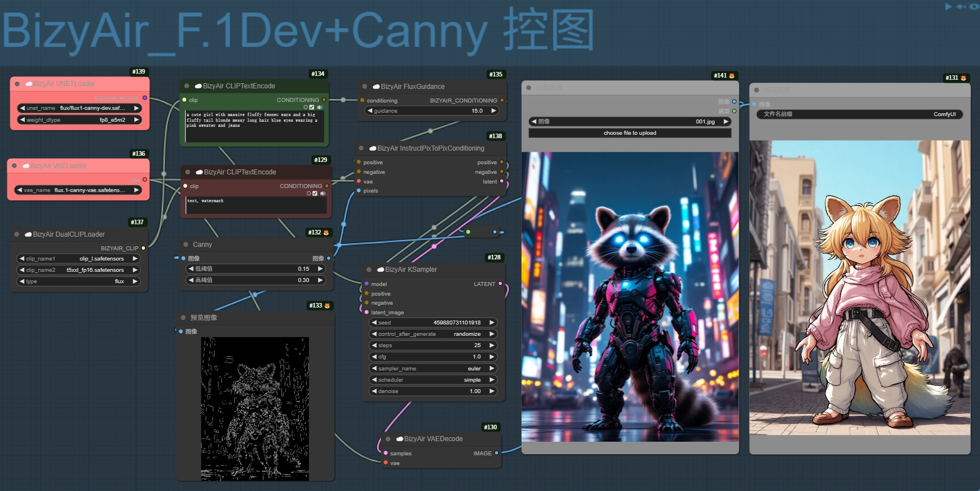
Task: Click the #130 badge above VAEDecode
Action: 491,427
